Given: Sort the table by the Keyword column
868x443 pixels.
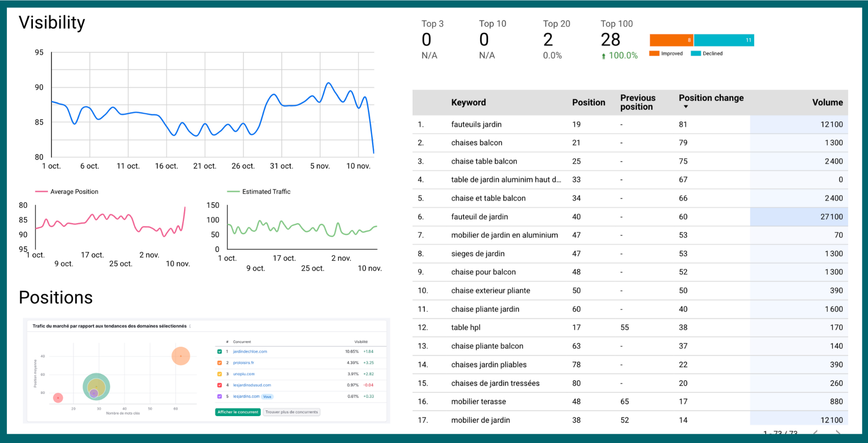Looking at the screenshot, I should (468, 102).
